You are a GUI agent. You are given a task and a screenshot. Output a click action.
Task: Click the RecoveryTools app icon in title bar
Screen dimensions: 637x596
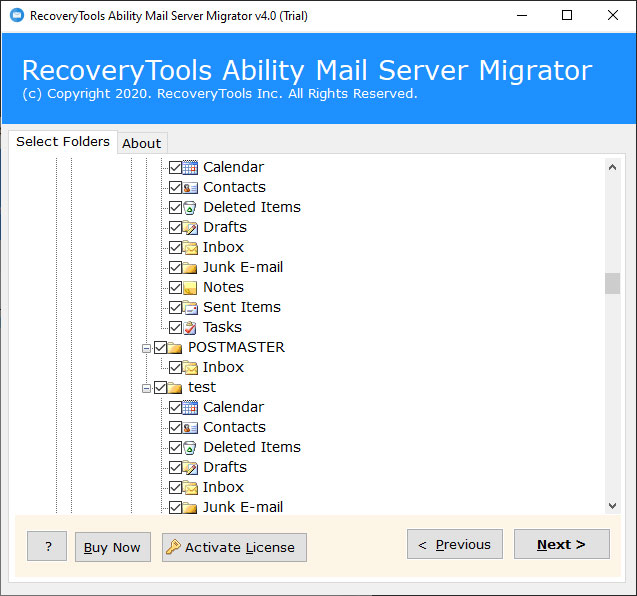[x=17, y=15]
